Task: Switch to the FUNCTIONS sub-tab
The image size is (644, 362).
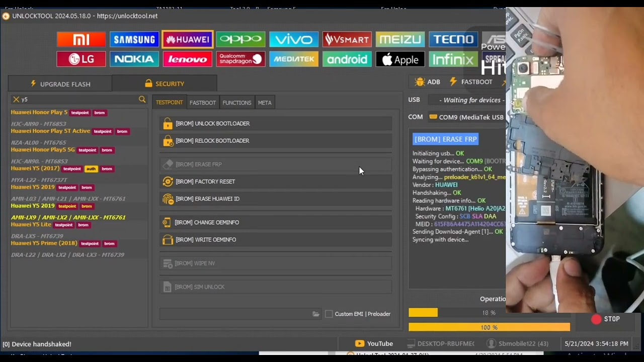Action: [237, 103]
